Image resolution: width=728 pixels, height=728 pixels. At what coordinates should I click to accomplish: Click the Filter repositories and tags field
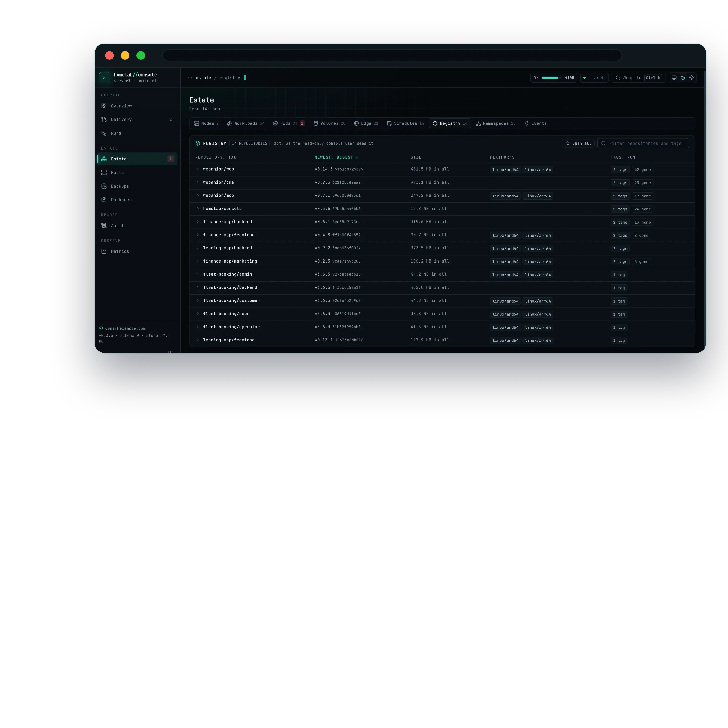pos(643,143)
